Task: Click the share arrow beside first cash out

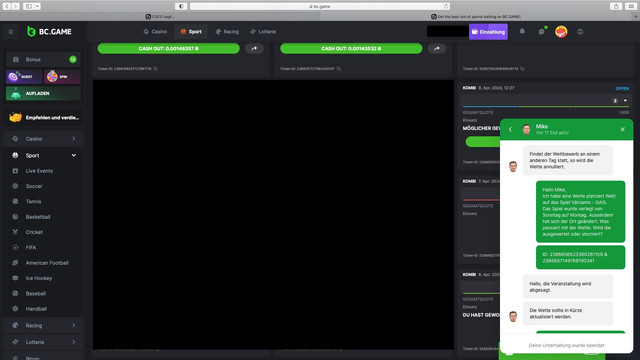Action: 254,48
